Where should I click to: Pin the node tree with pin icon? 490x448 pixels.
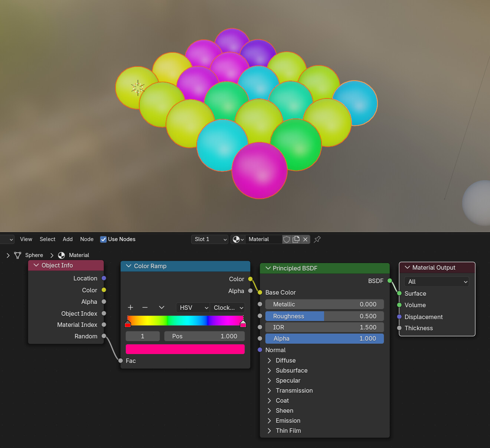tap(317, 239)
